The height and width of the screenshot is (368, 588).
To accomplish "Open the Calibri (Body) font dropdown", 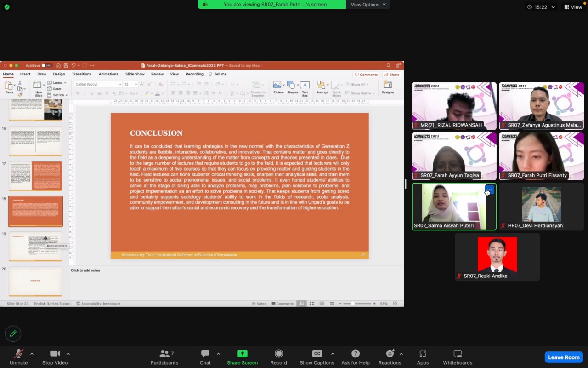I will pos(98,84).
